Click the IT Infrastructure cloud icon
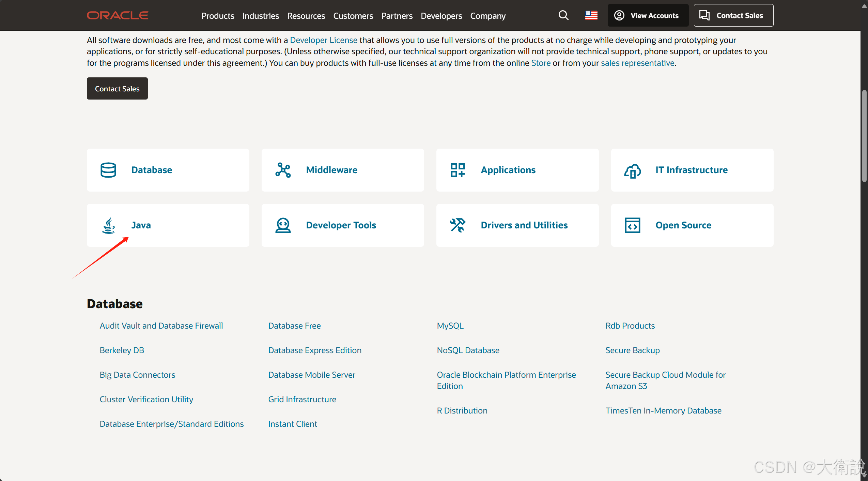868x481 pixels. [632, 170]
